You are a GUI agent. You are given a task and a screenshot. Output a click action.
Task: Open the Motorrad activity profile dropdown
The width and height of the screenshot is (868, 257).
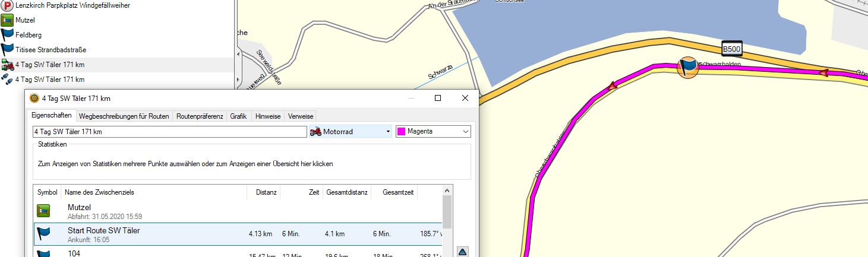[x=351, y=131]
